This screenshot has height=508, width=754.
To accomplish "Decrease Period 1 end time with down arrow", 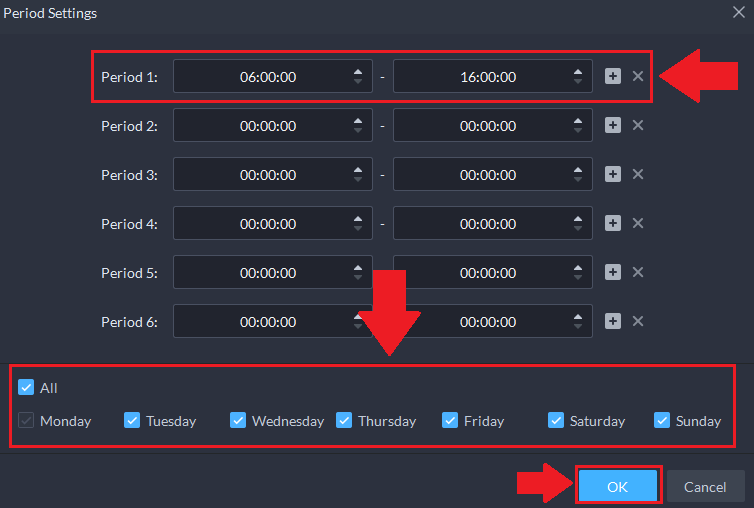I will [x=578, y=82].
